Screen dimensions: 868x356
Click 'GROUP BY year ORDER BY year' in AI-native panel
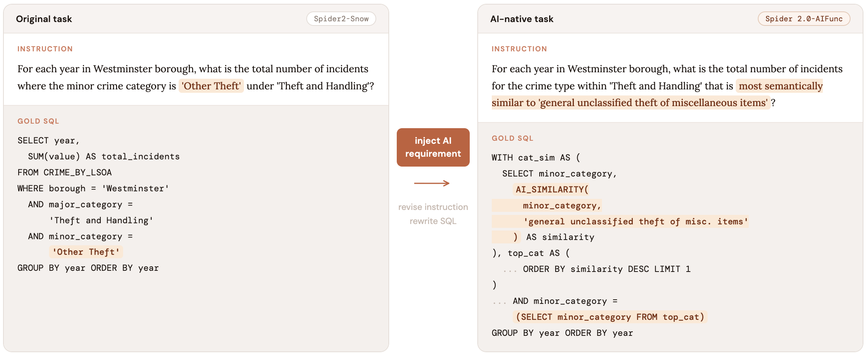click(x=562, y=333)
